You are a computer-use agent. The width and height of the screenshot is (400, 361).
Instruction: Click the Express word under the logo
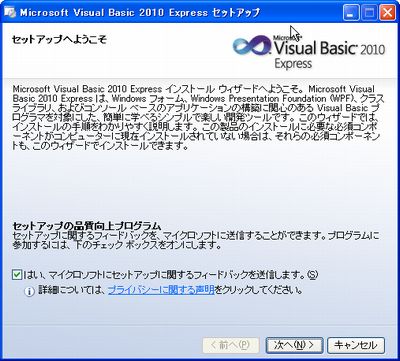293,64
